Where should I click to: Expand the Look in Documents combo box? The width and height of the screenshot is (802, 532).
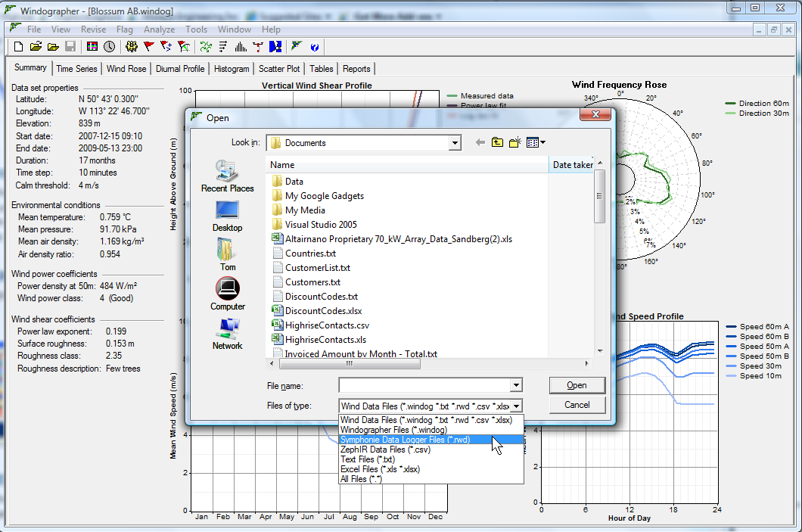pyautogui.click(x=455, y=143)
